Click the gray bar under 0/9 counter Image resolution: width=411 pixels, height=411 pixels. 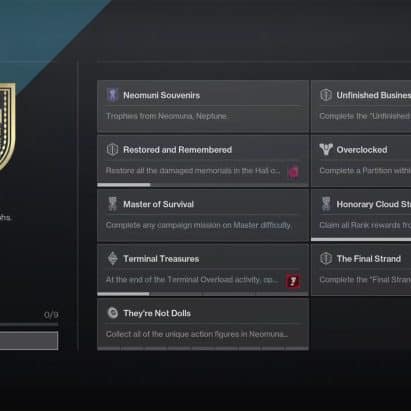click(x=29, y=340)
